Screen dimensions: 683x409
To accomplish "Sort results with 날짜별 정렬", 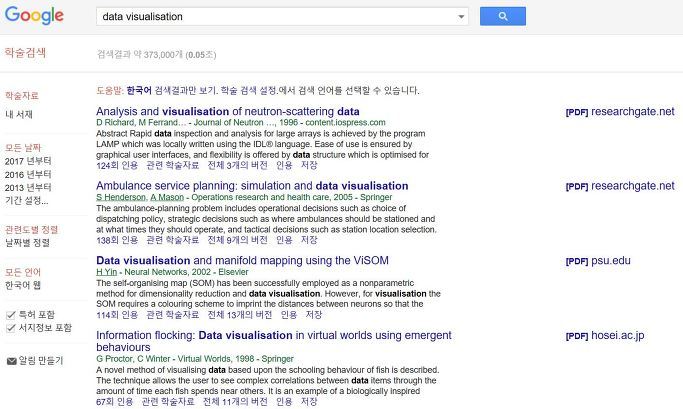I will pyautogui.click(x=27, y=242).
